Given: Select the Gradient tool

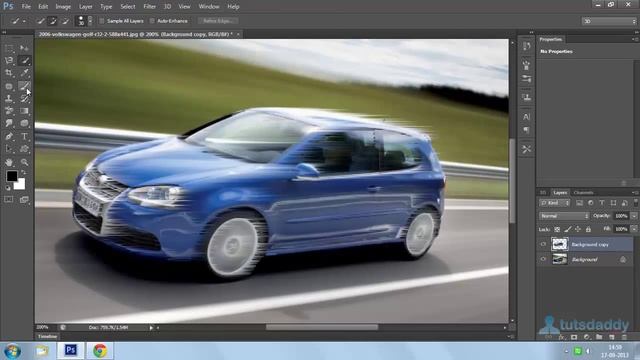Looking at the screenshot, I should click(x=24, y=111).
